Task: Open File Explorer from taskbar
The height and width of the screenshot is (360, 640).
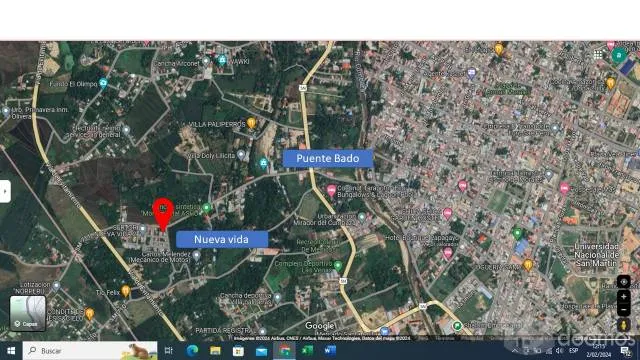Action: pyautogui.click(x=215, y=351)
